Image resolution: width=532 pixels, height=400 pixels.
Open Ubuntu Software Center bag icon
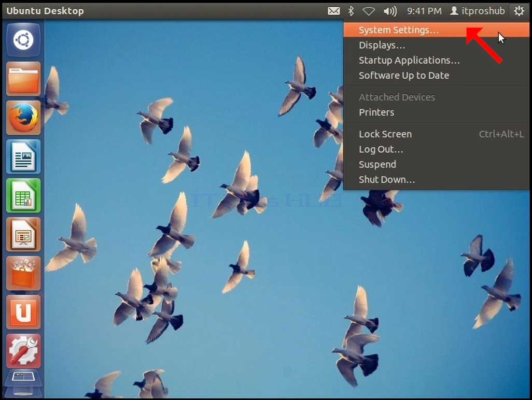(23, 273)
